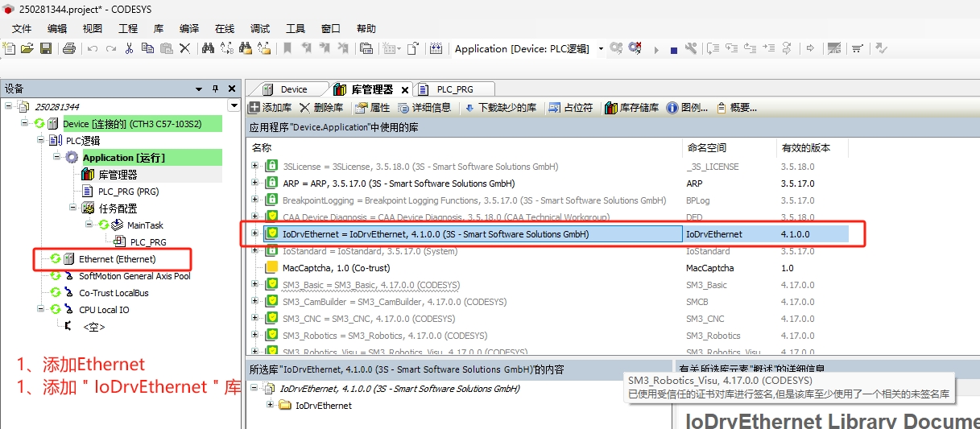This screenshot has width=980, height=429.
Task: Click the New project toolbar icon
Action: (10, 49)
